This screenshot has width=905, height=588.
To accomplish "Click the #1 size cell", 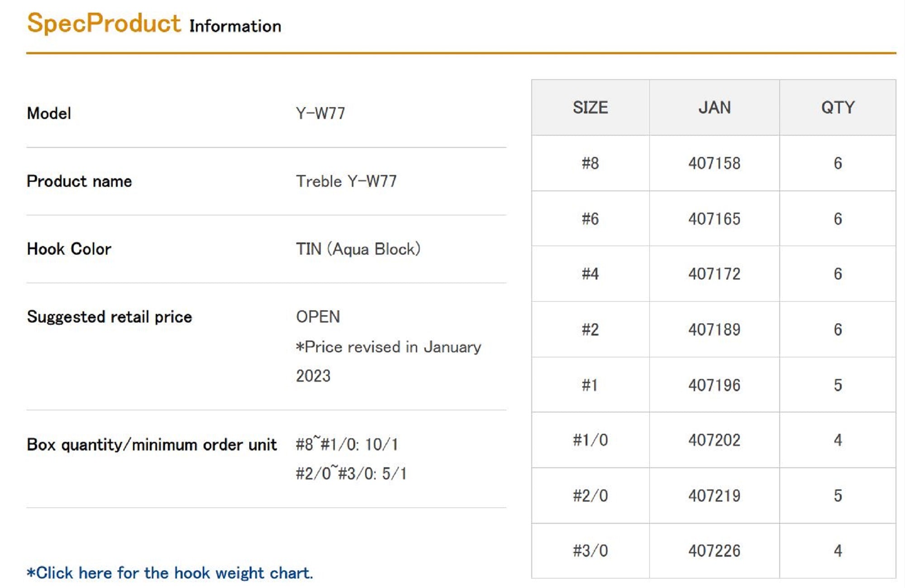I will coord(590,385).
